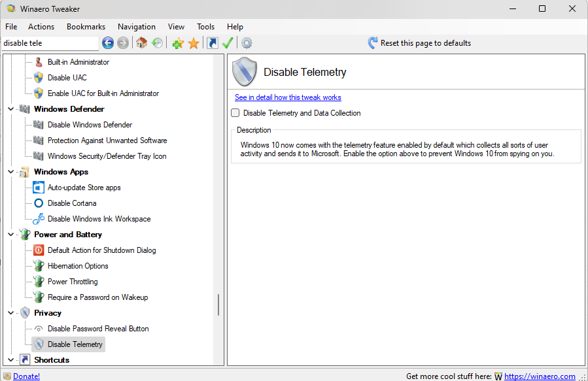Select the Windows Defender category label
The width and height of the screenshot is (588, 381).
(69, 109)
